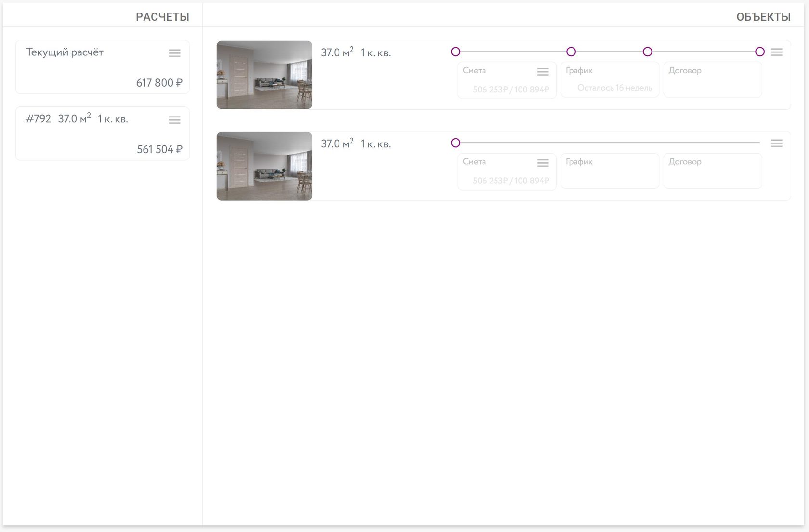Click second timeline marker of first object

(x=571, y=52)
